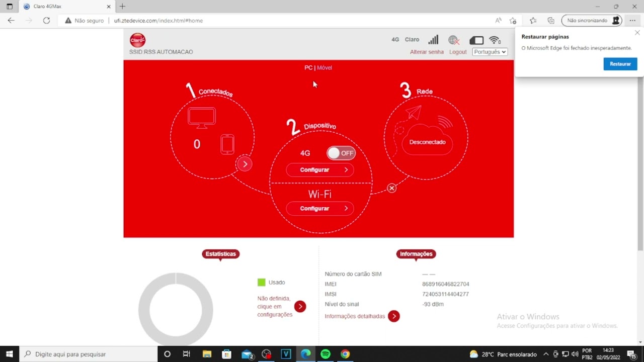
Task: Close the Restaurar páginas popup
Action: [637, 33]
